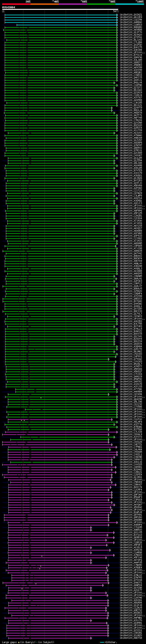Select the label UniRef100_Q7VGQ2
Viewport: 146px width, 644px height.
tap(131, 359)
